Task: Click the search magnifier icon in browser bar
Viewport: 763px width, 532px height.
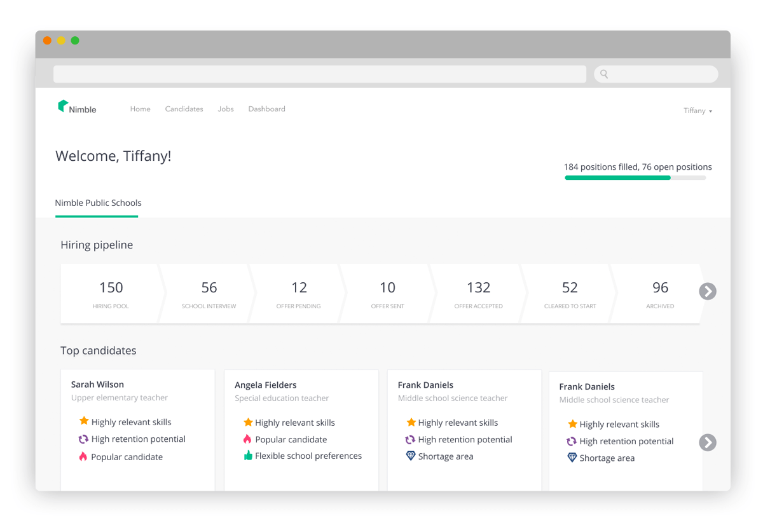Action: tap(604, 74)
